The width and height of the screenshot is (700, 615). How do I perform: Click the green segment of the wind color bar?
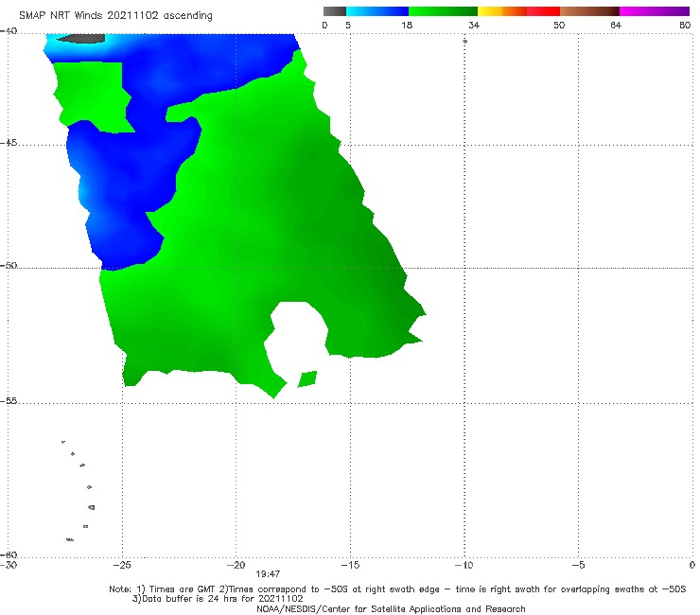(x=443, y=11)
